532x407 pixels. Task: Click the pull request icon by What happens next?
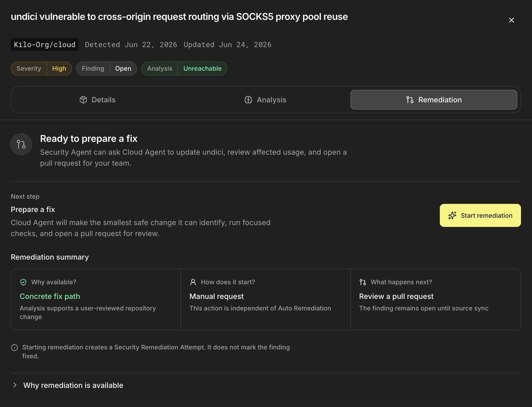pyautogui.click(x=363, y=282)
